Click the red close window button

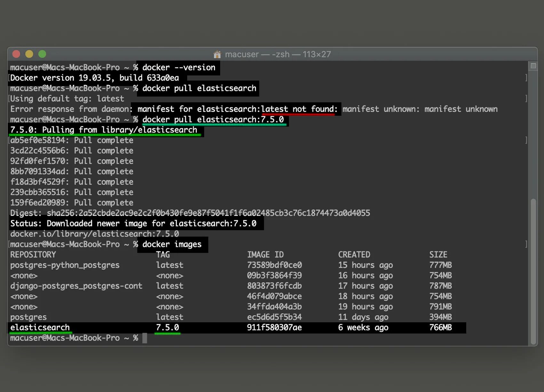point(16,54)
